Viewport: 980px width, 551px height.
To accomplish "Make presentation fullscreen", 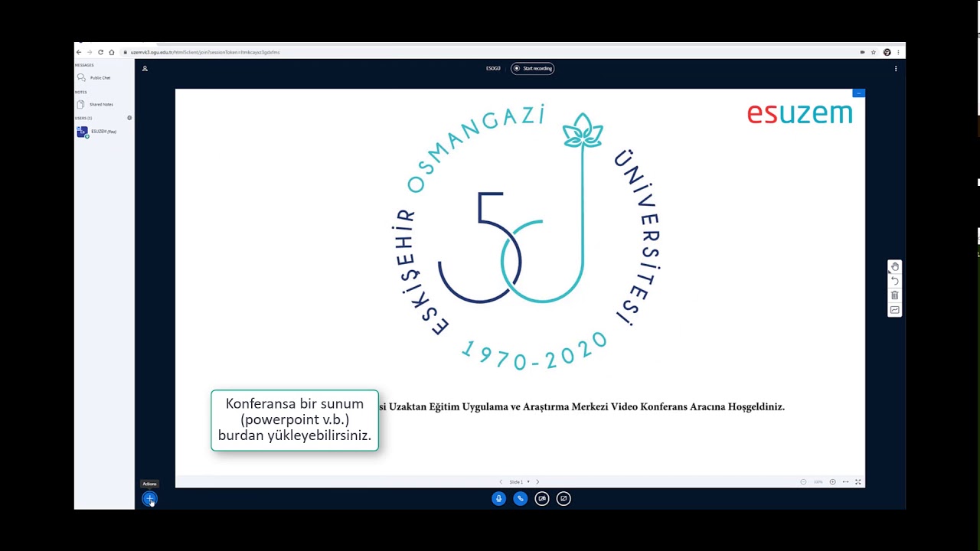I will (x=858, y=482).
